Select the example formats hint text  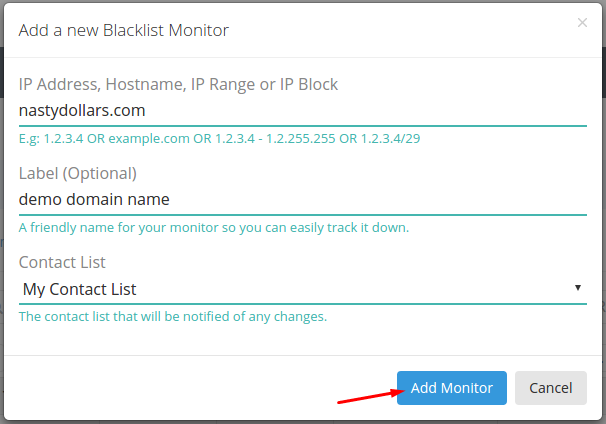click(x=220, y=138)
